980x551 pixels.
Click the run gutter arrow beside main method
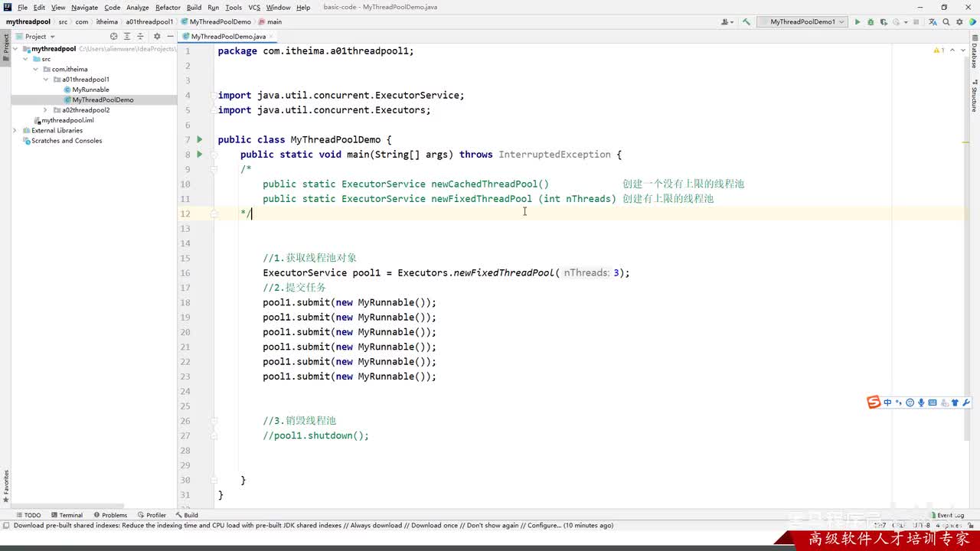point(200,154)
